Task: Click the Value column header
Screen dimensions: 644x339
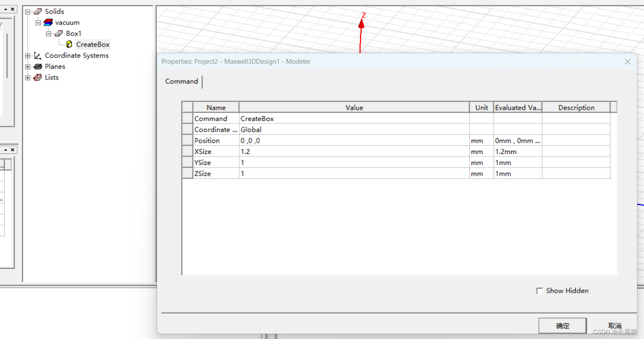Action: click(x=354, y=108)
